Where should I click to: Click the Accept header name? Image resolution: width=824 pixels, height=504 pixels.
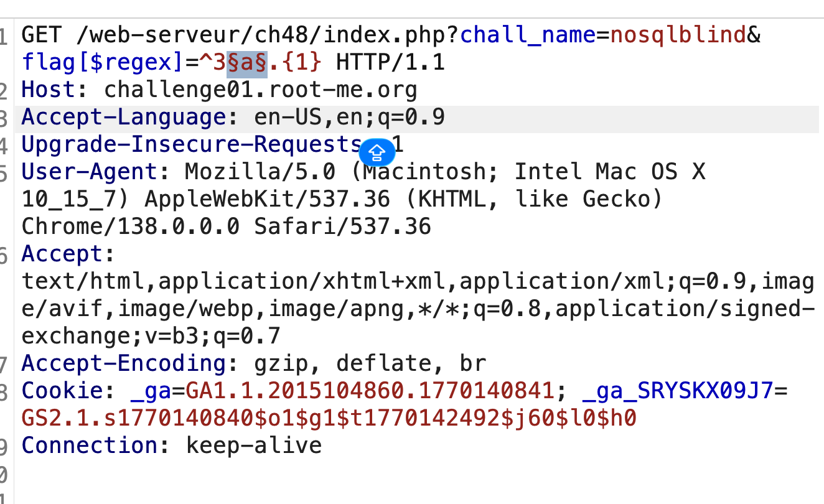click(x=62, y=253)
